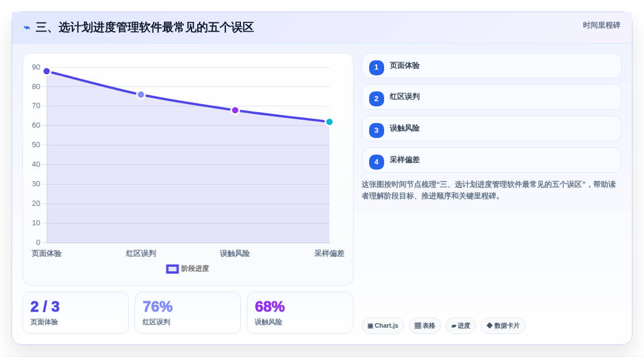644x357 pixels.
Task: Open the 误触风险 milestone row
Action: pyautogui.click(x=491, y=129)
